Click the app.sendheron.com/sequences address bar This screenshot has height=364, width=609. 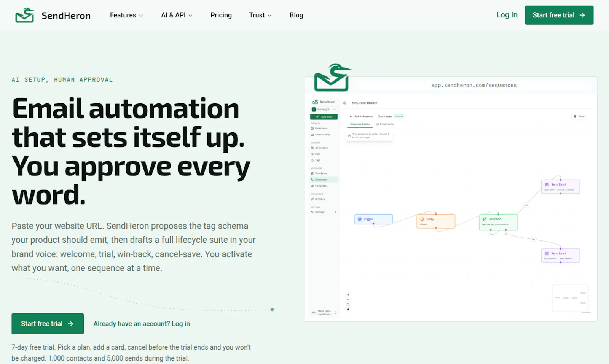tap(474, 85)
